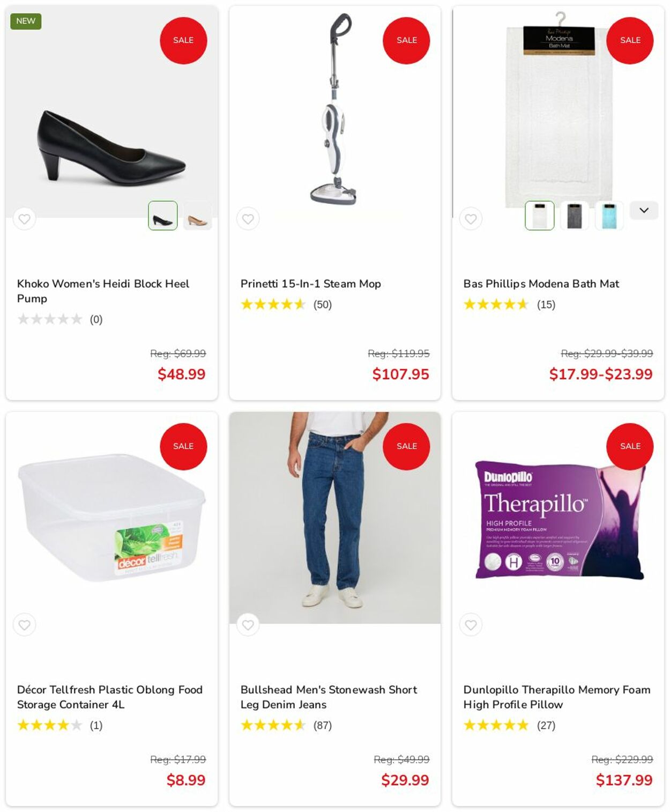Choose aqua blue Modena Bath Mat variant
The image size is (670, 812).
point(609,216)
